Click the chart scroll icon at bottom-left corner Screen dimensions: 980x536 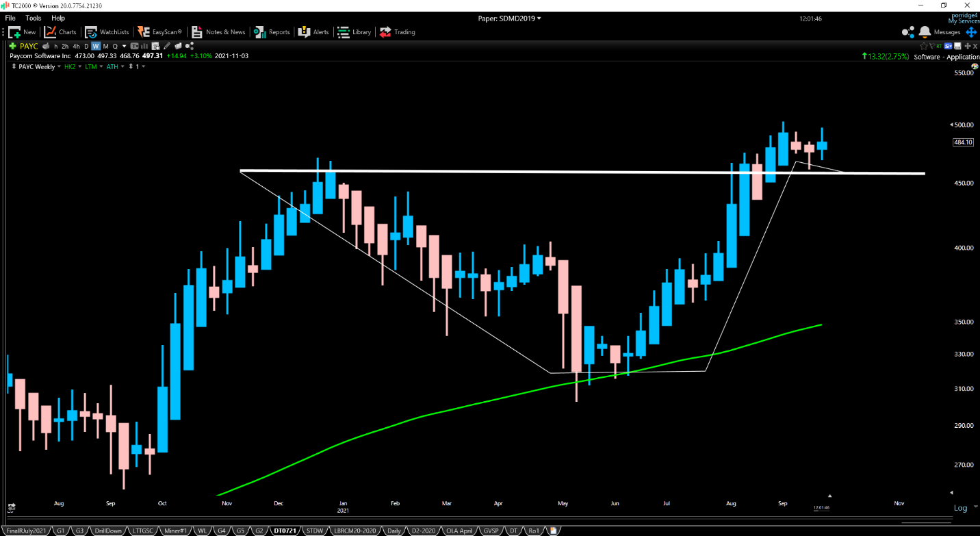(12, 507)
